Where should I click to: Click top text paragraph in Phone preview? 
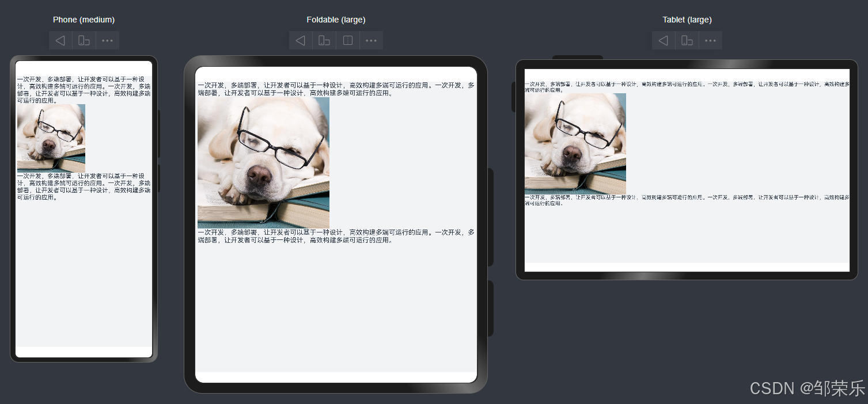(x=84, y=90)
